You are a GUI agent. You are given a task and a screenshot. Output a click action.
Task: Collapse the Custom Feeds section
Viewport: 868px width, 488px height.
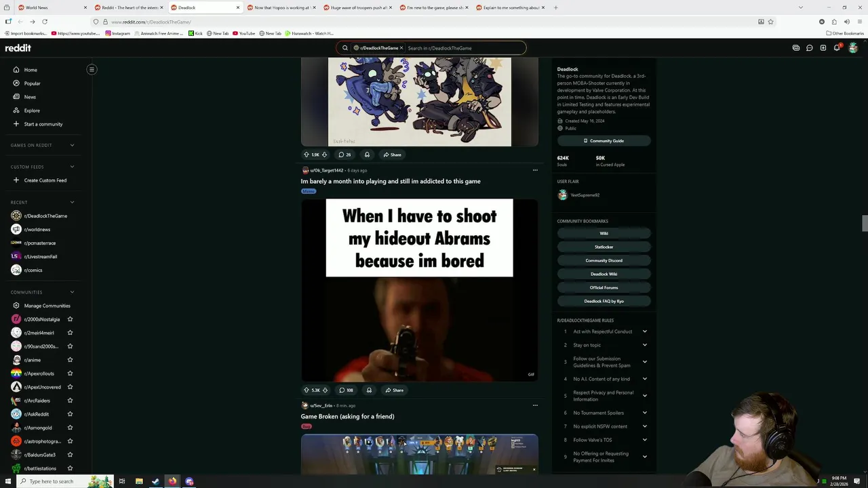click(72, 167)
